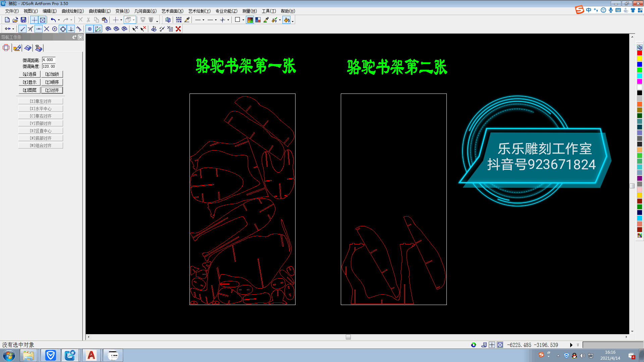Click the Undo arrow icon

tap(53, 20)
